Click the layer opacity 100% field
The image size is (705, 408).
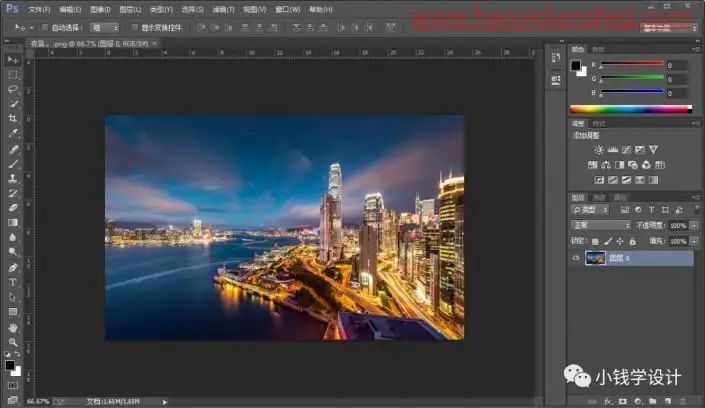point(678,225)
